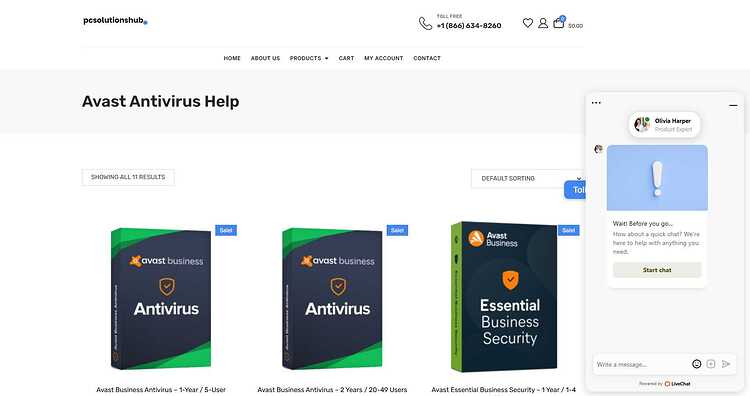Open the About Us menu item
750x396 pixels.
coord(265,58)
